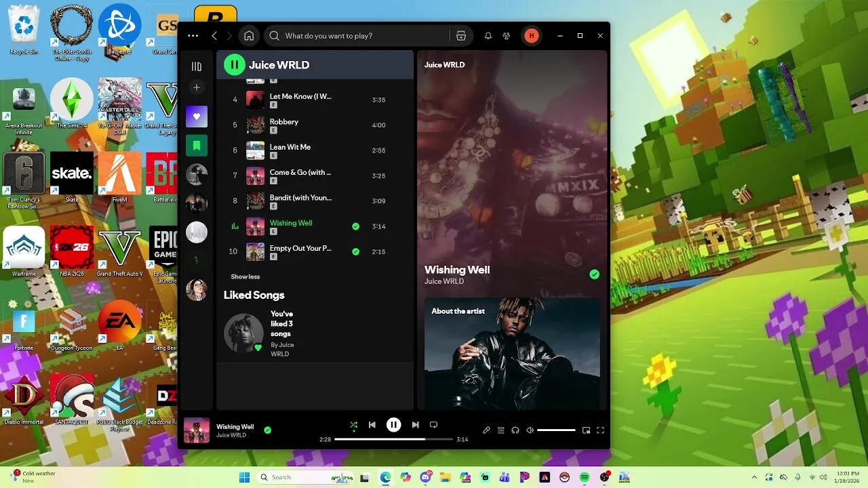The width and height of the screenshot is (868, 488).
Task: Select the Recycle Bin desktop icon
Action: pyautogui.click(x=24, y=30)
